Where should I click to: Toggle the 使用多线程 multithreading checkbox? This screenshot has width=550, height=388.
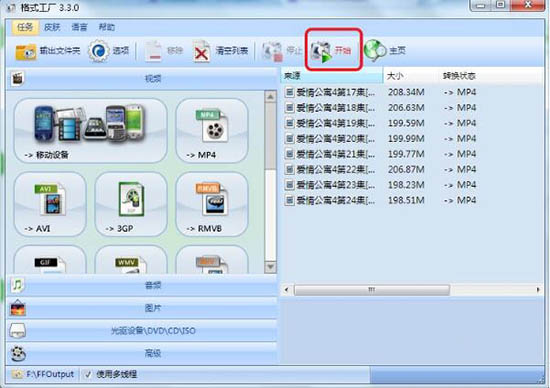(x=88, y=375)
